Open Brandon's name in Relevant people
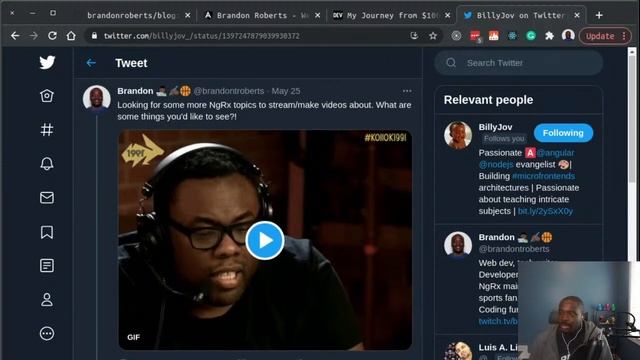This screenshot has width=640, height=360. point(496,237)
